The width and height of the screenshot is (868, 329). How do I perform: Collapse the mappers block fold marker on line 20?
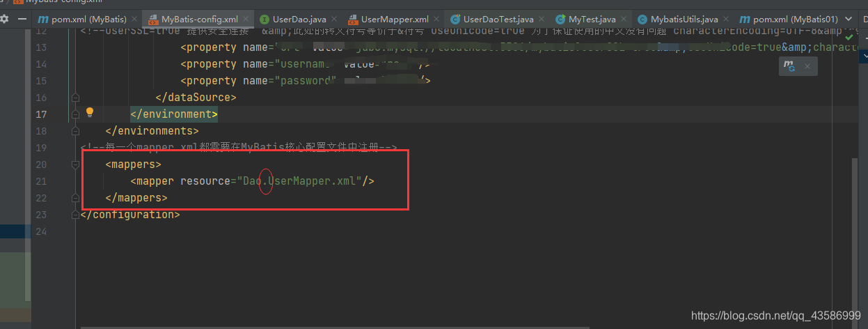pos(75,164)
